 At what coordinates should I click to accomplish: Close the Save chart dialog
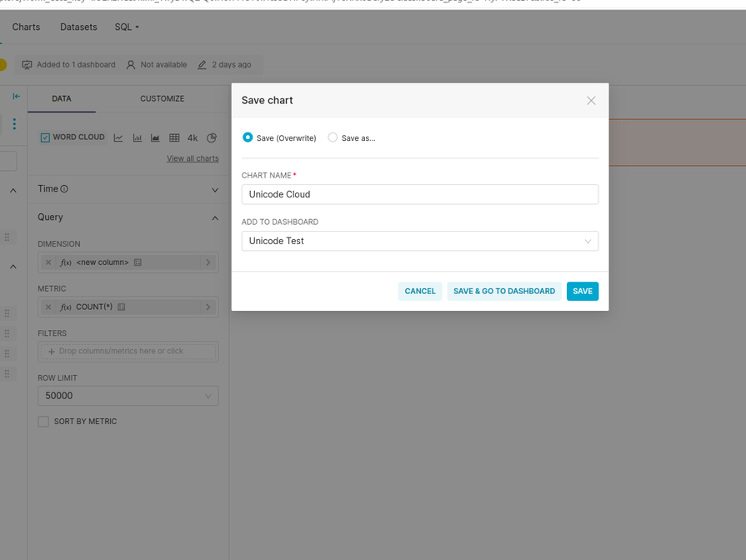click(x=591, y=100)
